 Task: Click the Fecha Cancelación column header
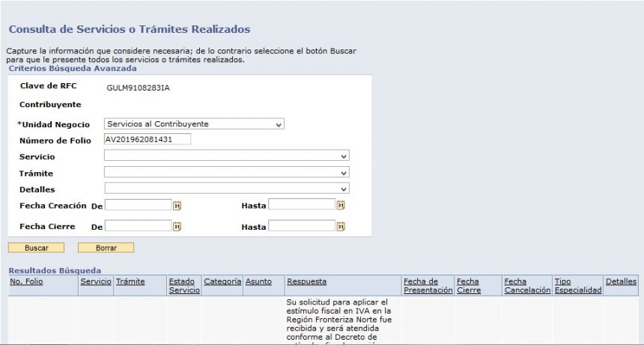tap(526, 286)
